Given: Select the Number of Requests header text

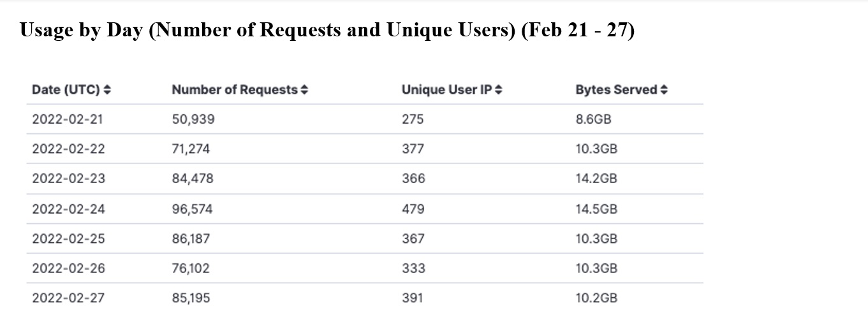Looking at the screenshot, I should [234, 91].
